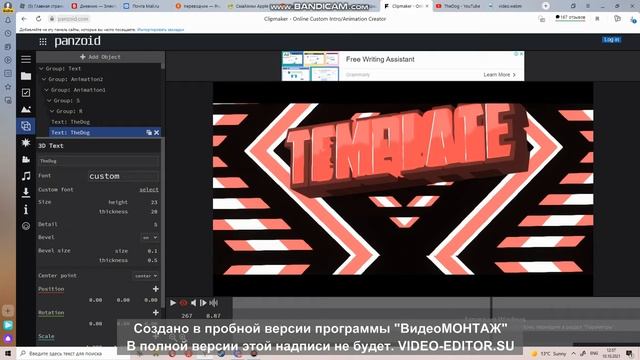Open browser history clock in sidebar
Image resolution: width=640 pixels, height=360 pixels.
tap(8, 33)
